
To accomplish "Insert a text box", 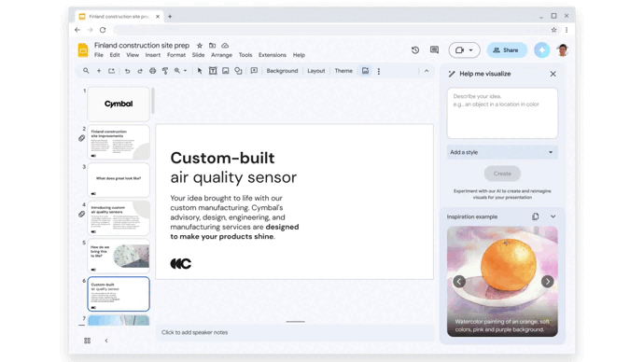I will pos(213,71).
